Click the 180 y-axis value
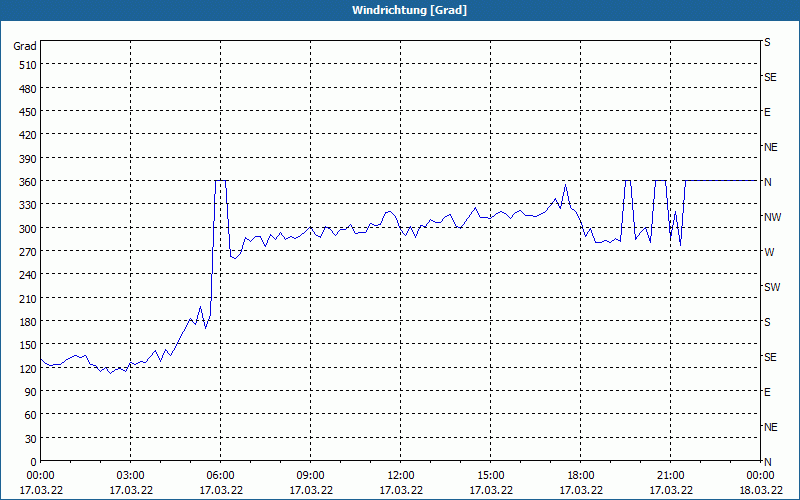The height and width of the screenshot is (500, 800). click(x=28, y=322)
